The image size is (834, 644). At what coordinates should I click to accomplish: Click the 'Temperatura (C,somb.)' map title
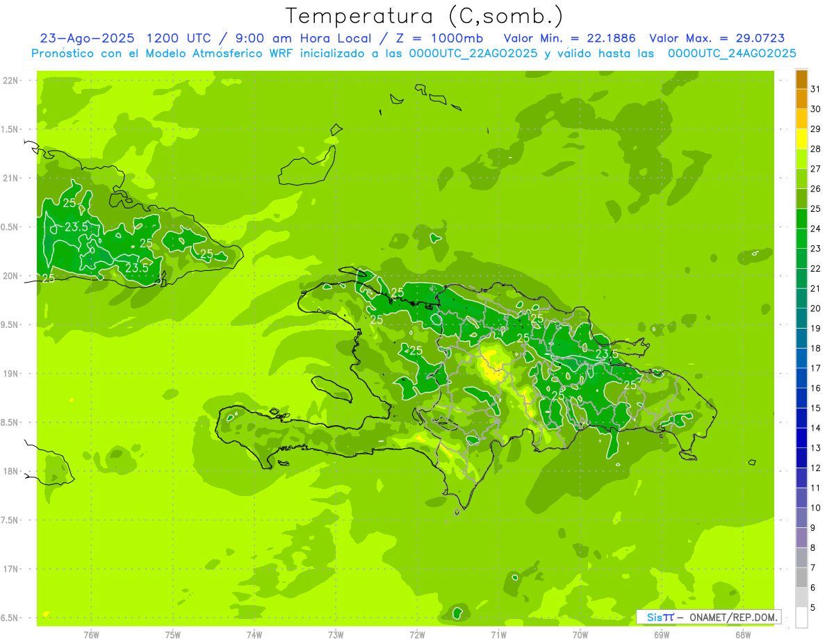[x=424, y=17]
